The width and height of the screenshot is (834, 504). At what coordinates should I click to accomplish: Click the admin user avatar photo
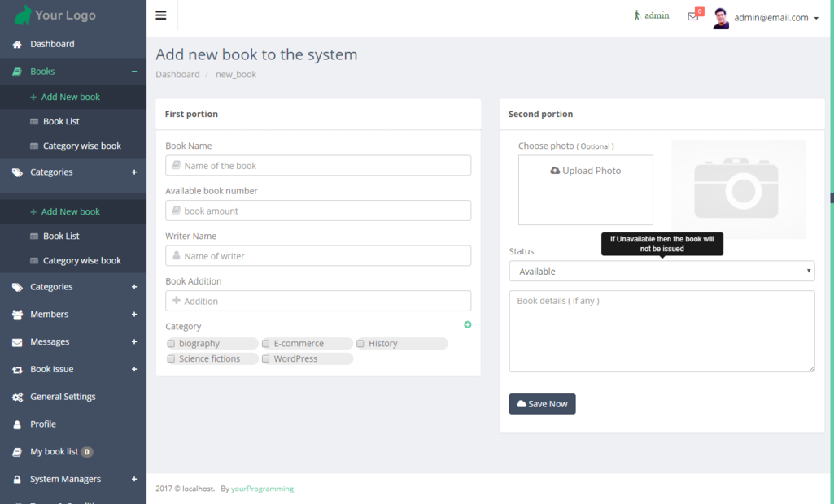pyautogui.click(x=720, y=18)
